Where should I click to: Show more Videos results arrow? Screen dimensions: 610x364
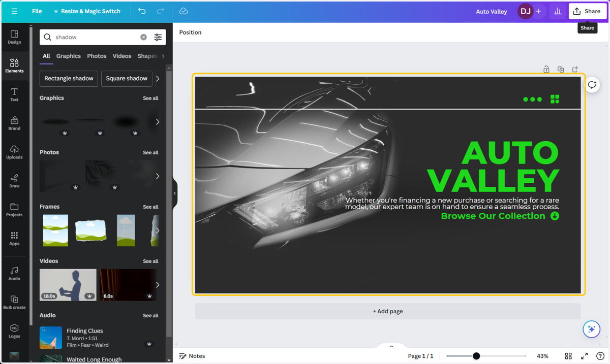pos(158,285)
